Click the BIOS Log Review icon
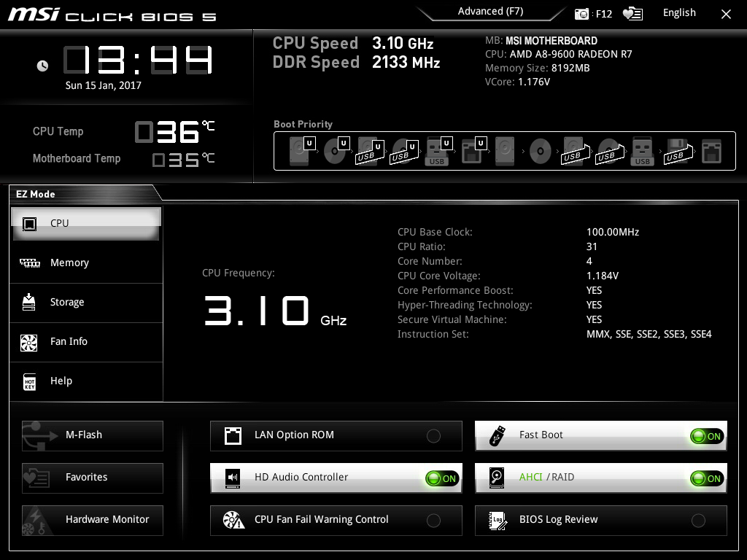Viewport: 747px width, 560px height. pos(498,520)
